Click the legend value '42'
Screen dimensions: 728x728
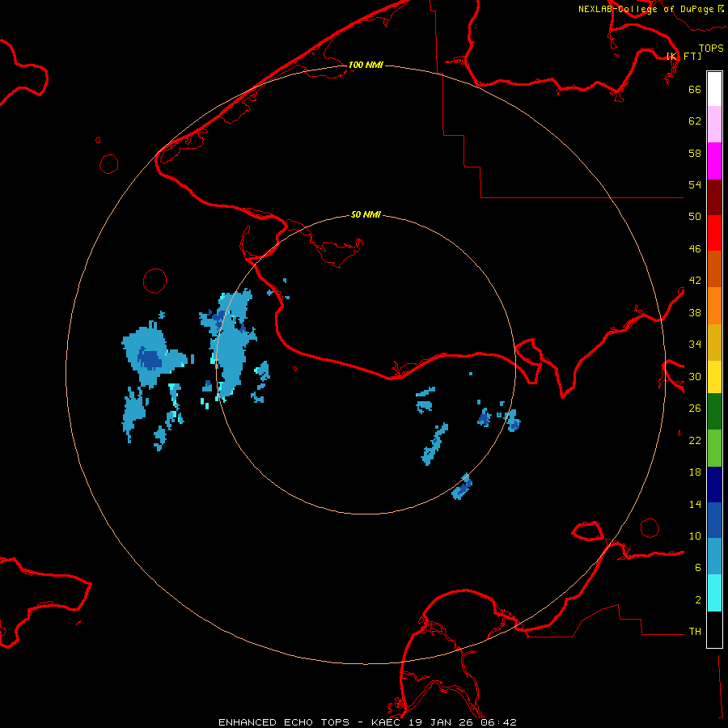[695, 281]
